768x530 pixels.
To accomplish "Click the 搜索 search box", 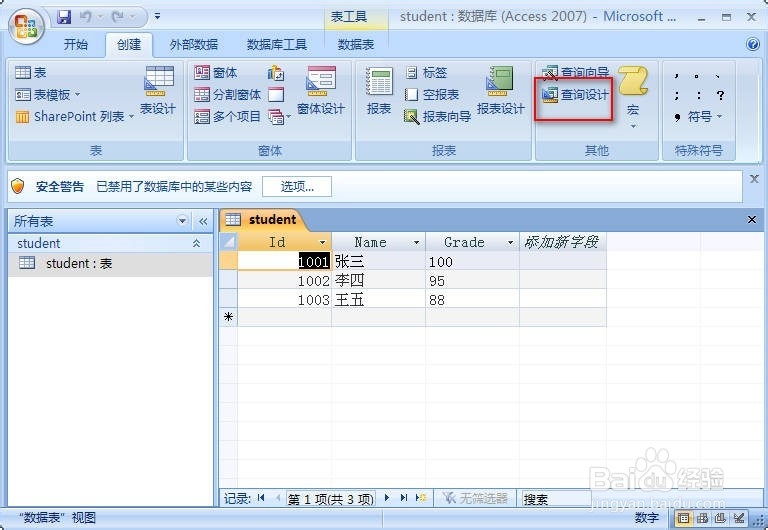I will pos(556,499).
